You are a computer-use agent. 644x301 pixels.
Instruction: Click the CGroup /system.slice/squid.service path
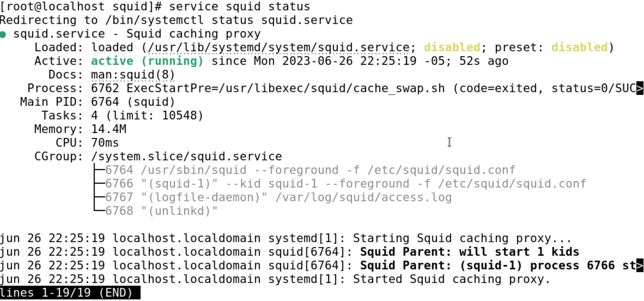(186, 157)
